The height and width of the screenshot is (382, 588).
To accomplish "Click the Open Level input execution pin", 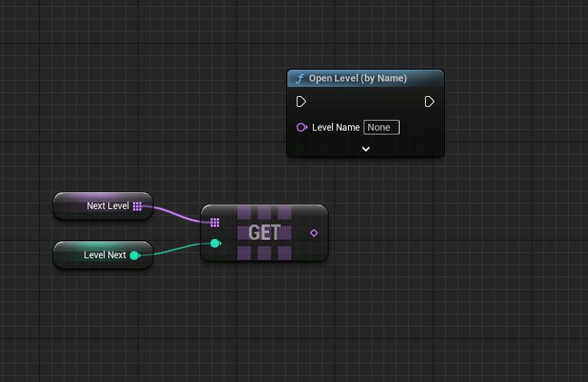I will coord(301,101).
